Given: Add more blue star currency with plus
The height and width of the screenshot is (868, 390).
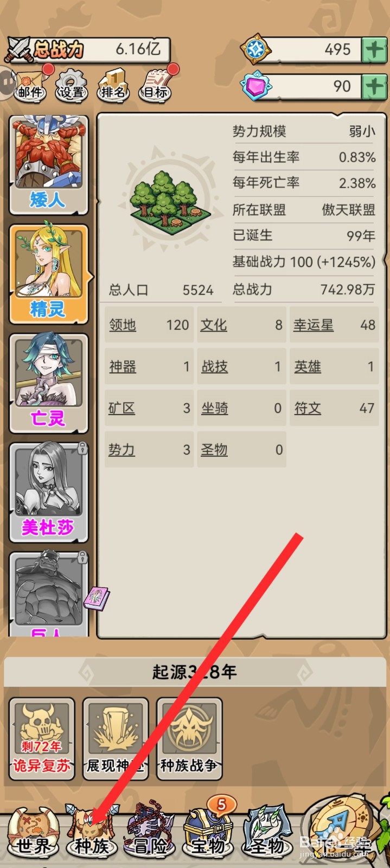Looking at the screenshot, I should point(374,50).
